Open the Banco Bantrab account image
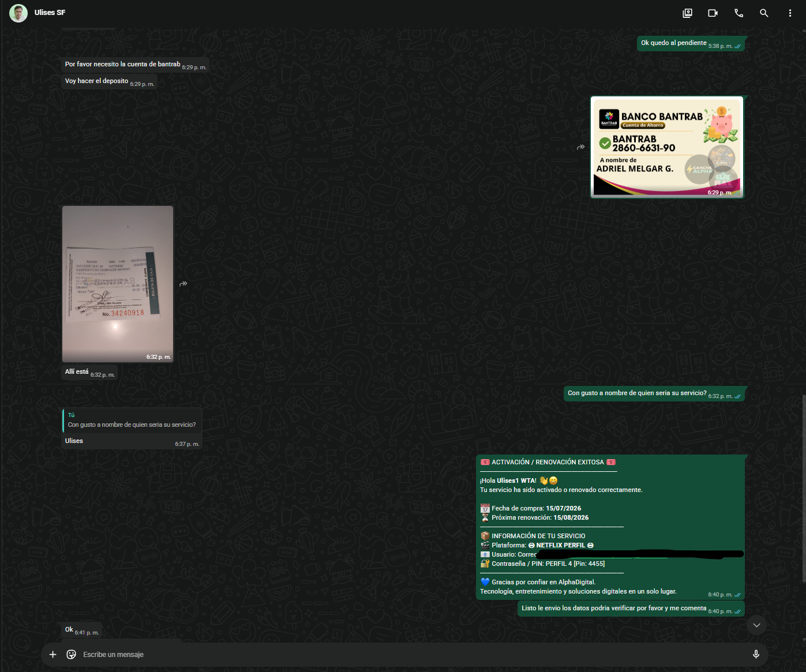Viewport: 806px width, 672px height. (x=667, y=147)
